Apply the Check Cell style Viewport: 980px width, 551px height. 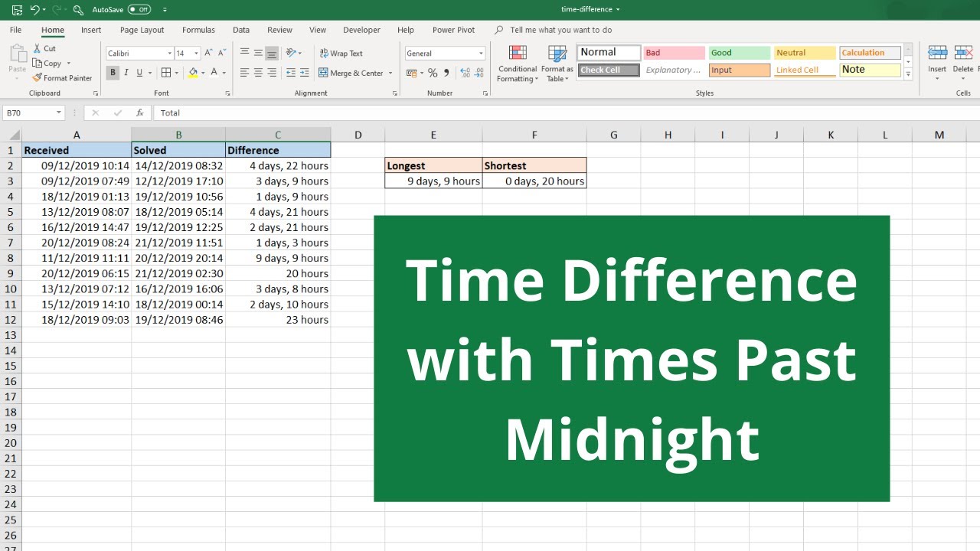click(x=609, y=70)
